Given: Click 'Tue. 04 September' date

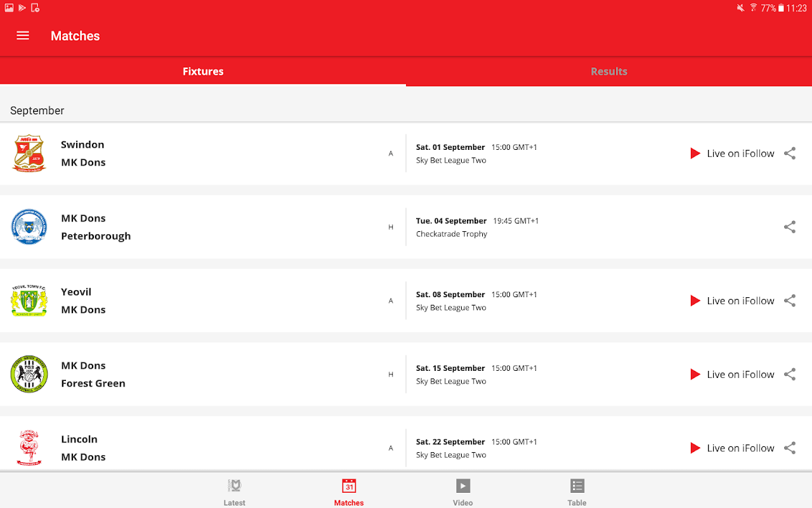Looking at the screenshot, I should point(451,221).
